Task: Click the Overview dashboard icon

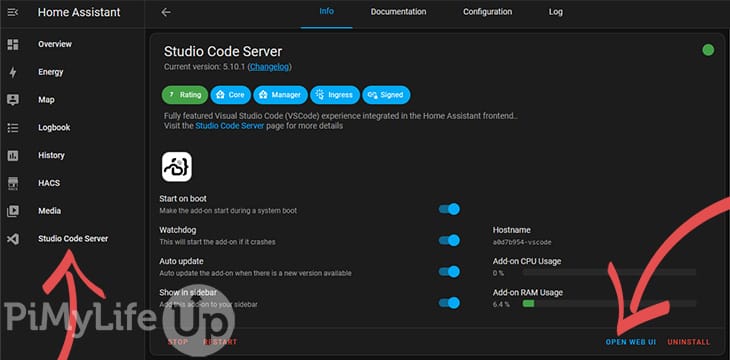Action: click(13, 44)
